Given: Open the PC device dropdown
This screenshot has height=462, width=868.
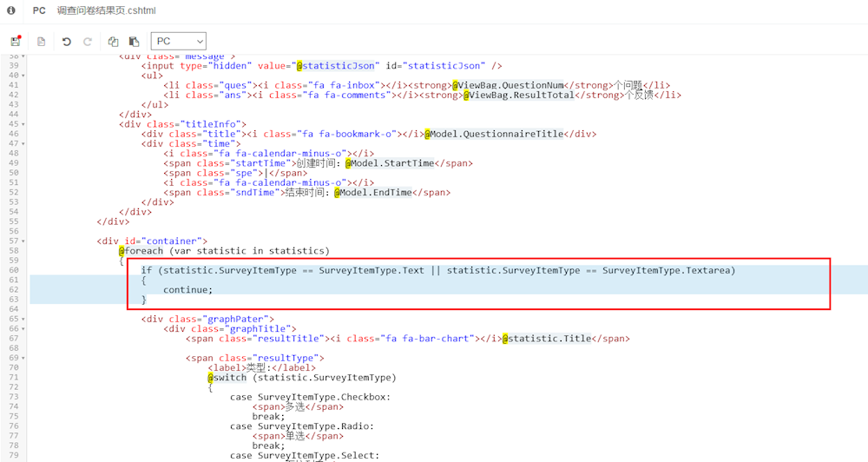Looking at the screenshot, I should tap(178, 41).
